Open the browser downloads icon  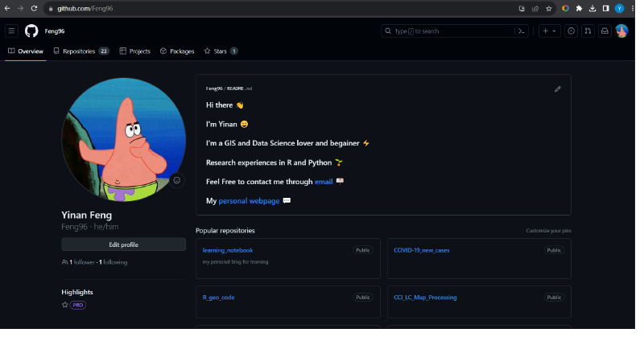pyautogui.click(x=592, y=8)
